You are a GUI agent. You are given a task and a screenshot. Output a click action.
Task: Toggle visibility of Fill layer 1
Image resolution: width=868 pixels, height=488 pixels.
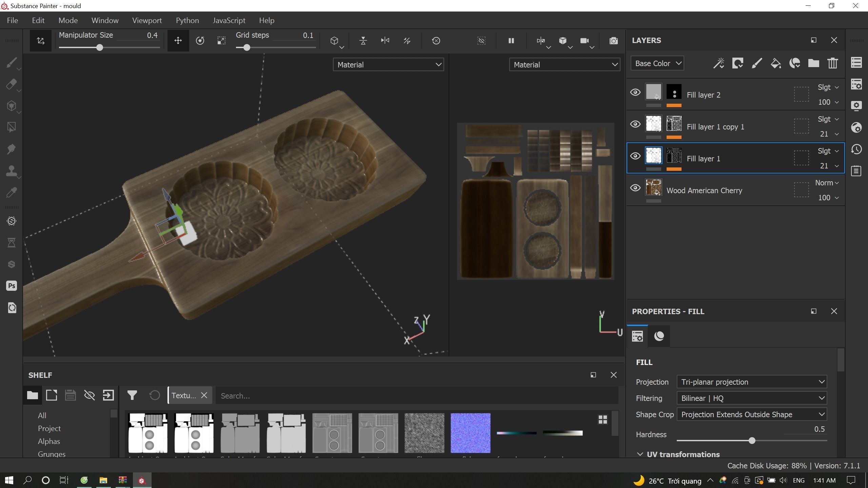pos(635,156)
